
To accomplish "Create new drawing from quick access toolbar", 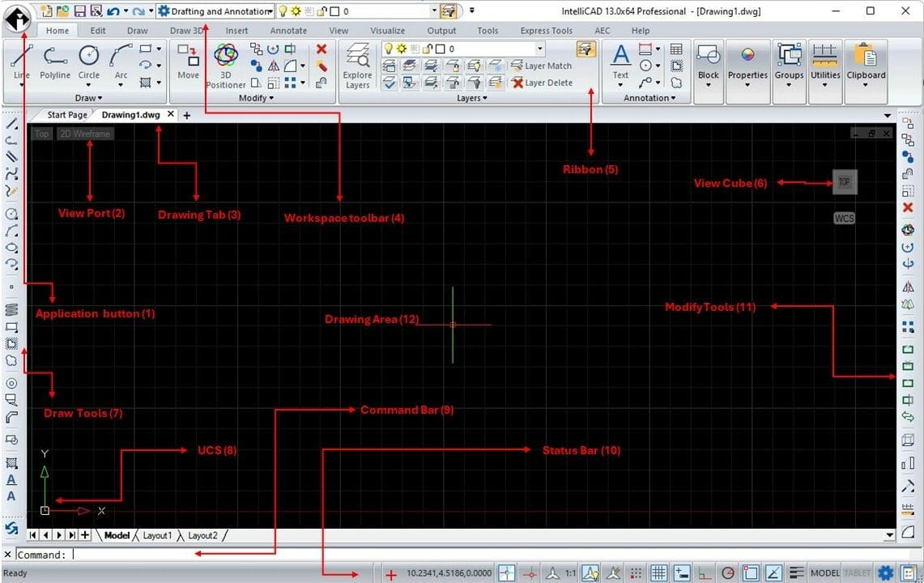I will [x=46, y=11].
